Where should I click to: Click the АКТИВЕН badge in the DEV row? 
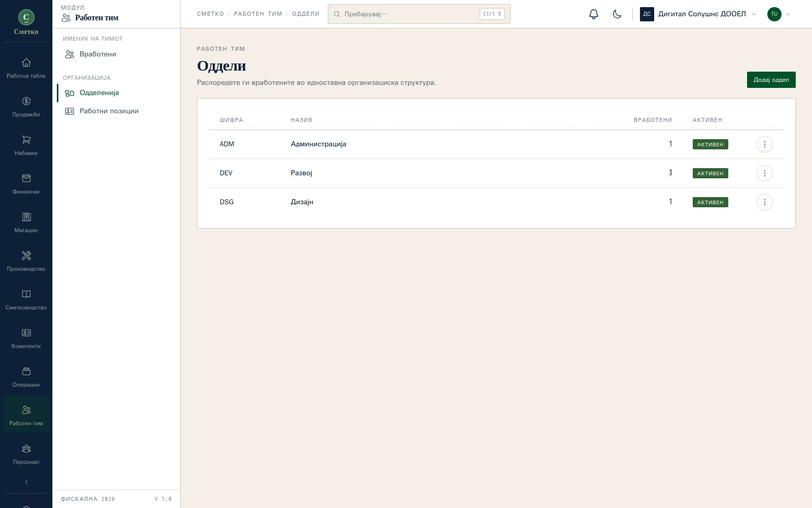pos(710,173)
